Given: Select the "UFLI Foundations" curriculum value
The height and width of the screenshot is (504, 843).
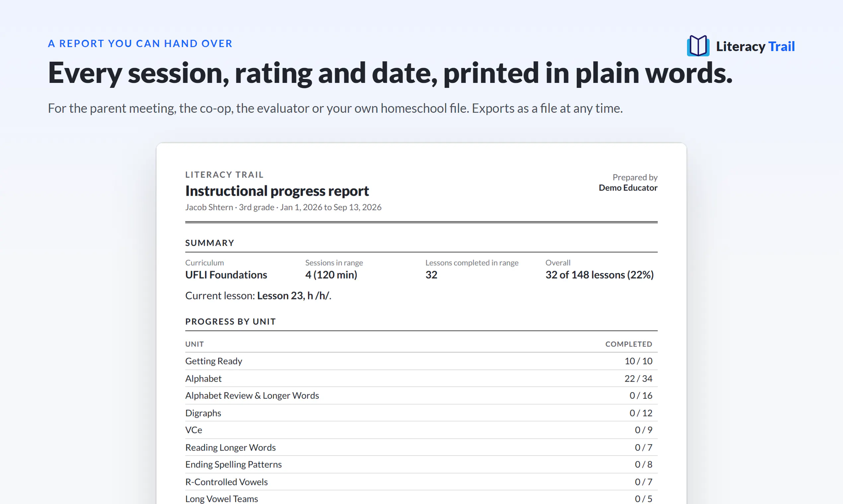Looking at the screenshot, I should [226, 275].
